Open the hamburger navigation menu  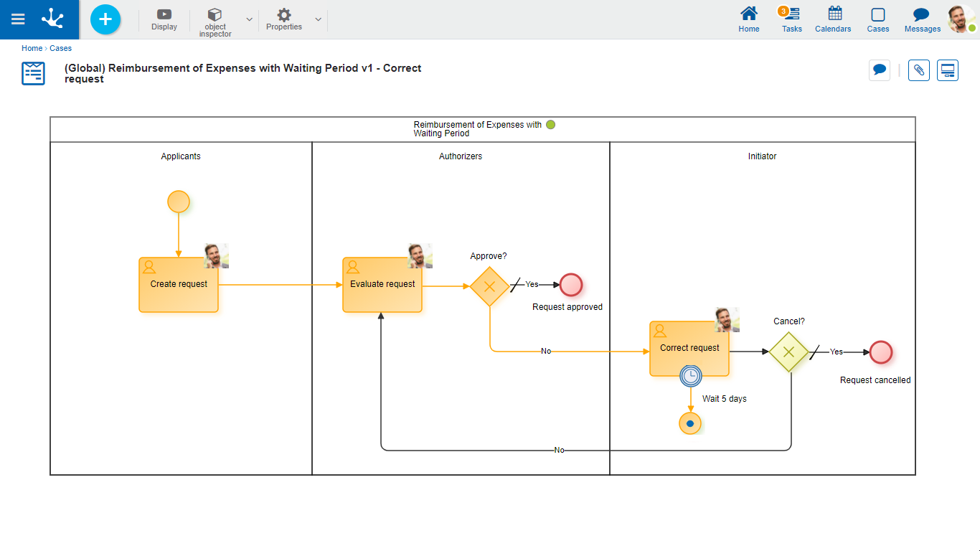coord(18,19)
